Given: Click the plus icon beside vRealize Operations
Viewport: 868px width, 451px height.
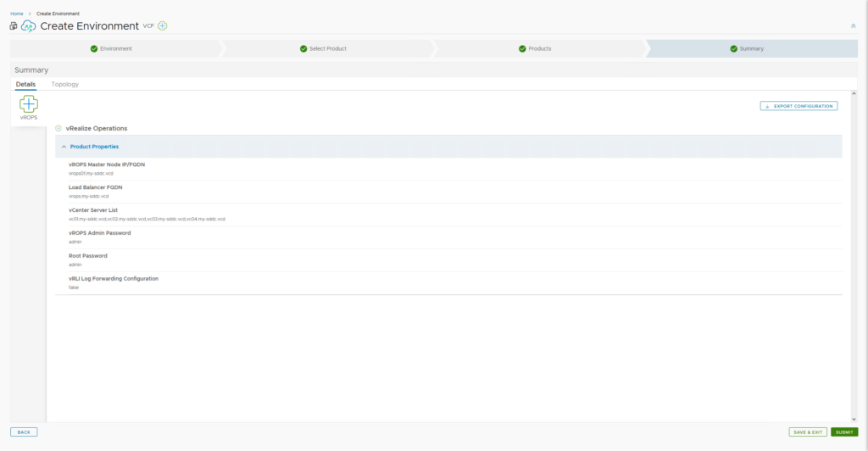Looking at the screenshot, I should [x=58, y=128].
